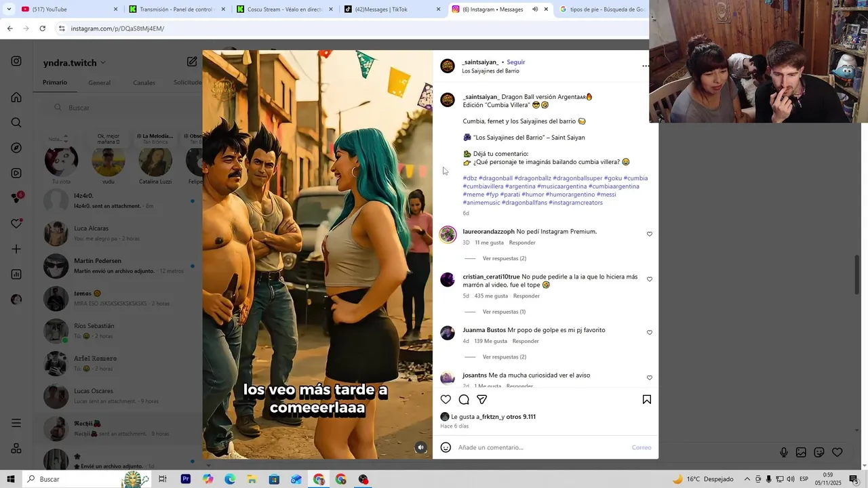Click image attach icon in message bar
This screenshot has width=868, height=488.
coord(801,452)
